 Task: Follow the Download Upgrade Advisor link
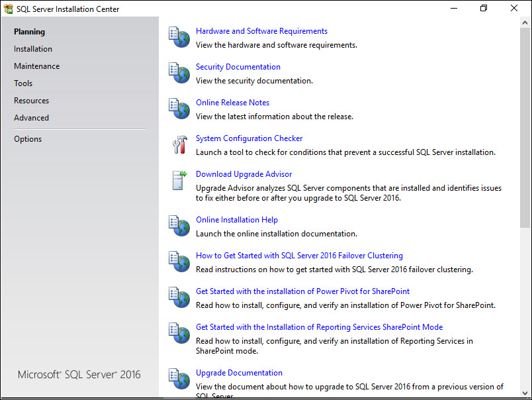coord(244,174)
